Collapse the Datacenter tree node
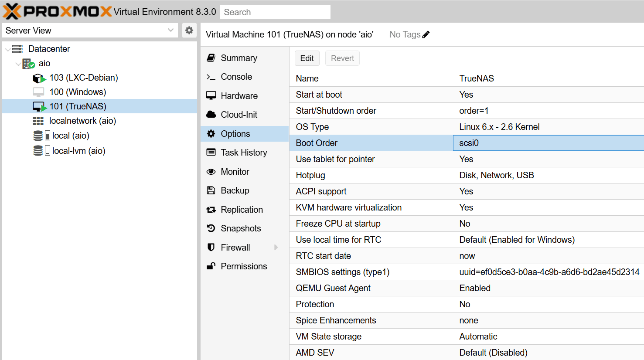Viewport: 644px width, 360px height. pyautogui.click(x=7, y=49)
